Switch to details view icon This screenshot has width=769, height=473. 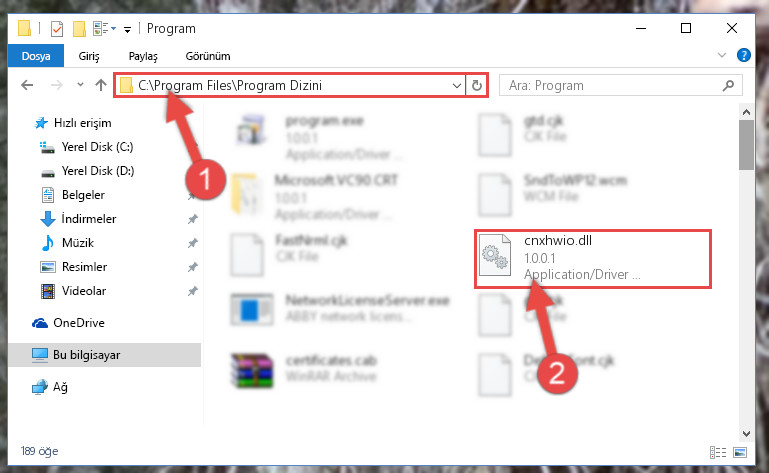pyautogui.click(x=718, y=452)
